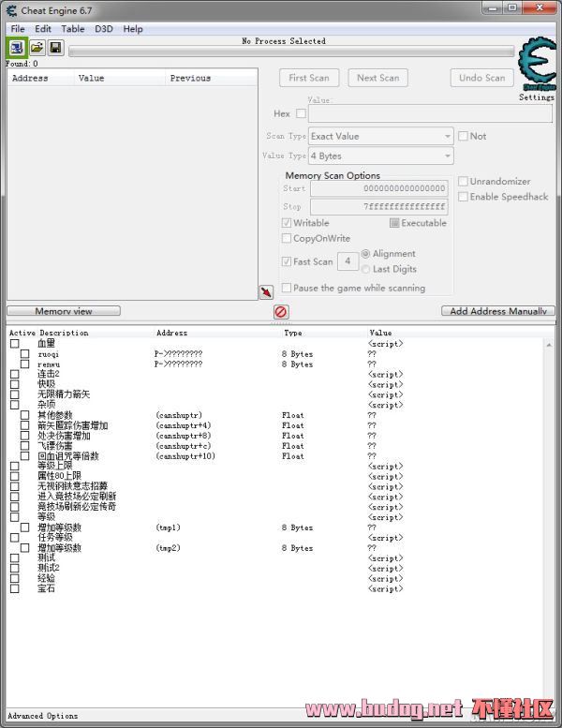This screenshot has height=728, width=562.
Task: Open the Table menu
Action: [73, 29]
